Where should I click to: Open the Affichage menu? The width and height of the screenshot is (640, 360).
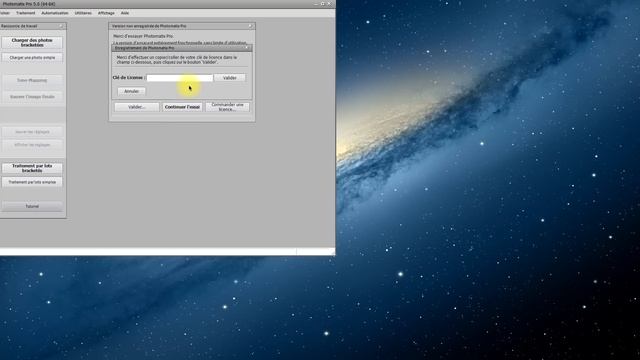106,13
